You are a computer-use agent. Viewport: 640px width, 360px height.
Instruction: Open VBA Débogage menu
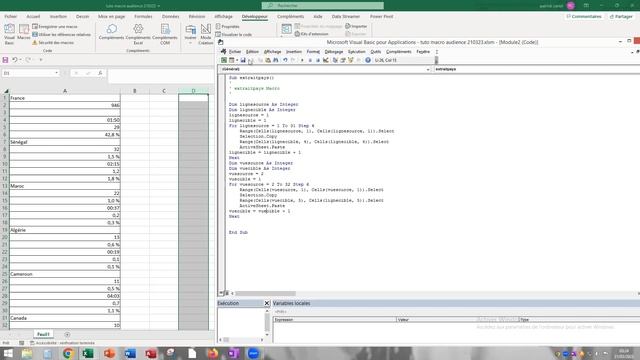point(334,52)
